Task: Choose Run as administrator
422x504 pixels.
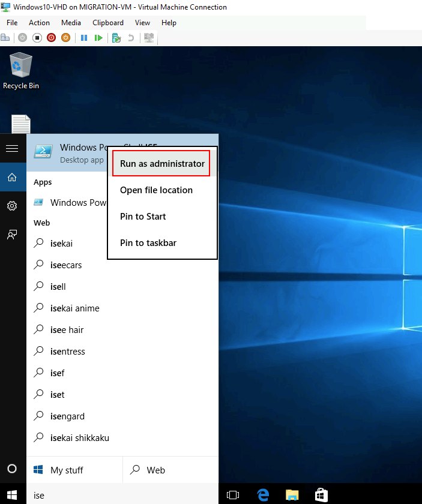Action: point(162,164)
